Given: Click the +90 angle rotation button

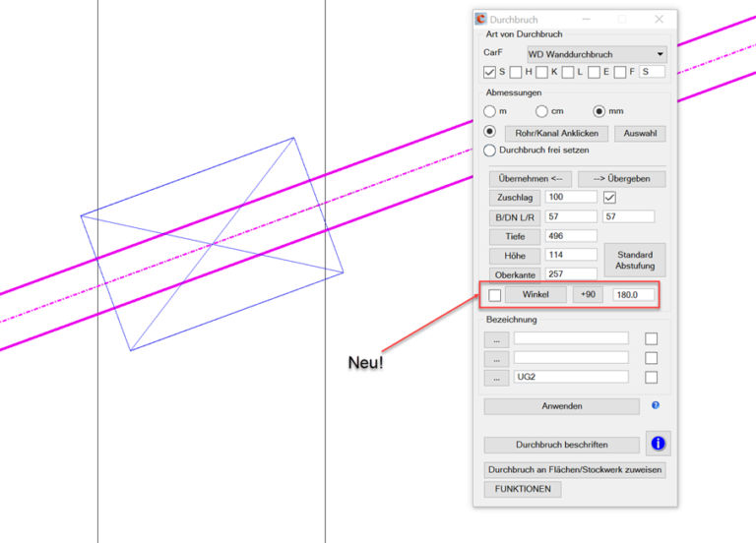Looking at the screenshot, I should click(588, 294).
